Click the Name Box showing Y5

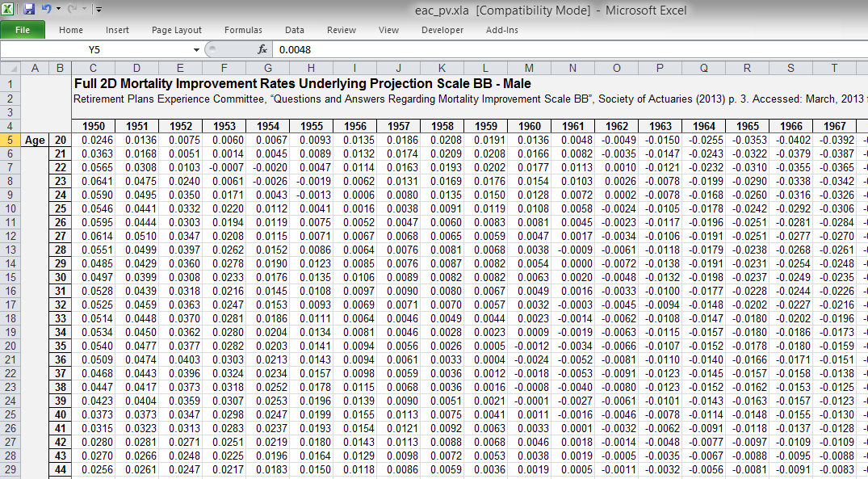94,50
